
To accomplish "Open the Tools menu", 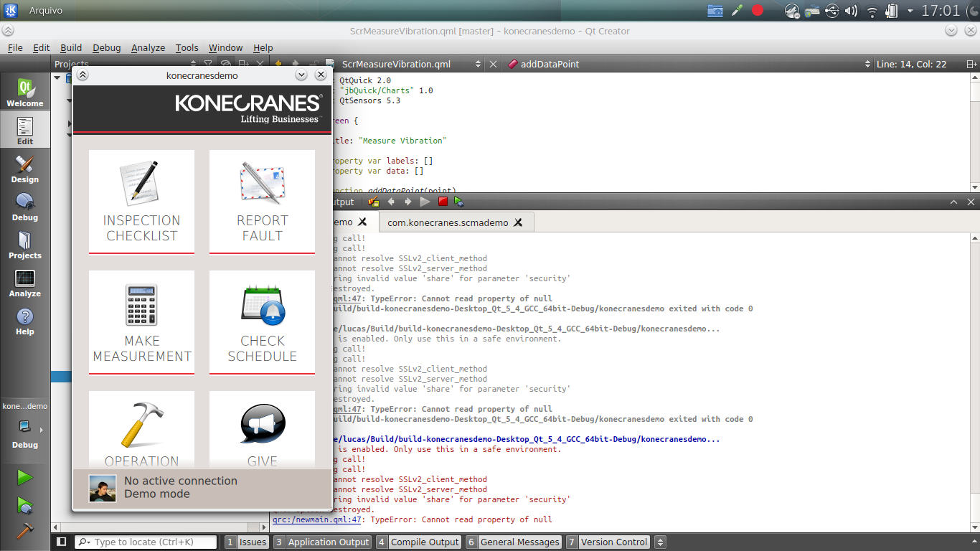I will click(187, 47).
